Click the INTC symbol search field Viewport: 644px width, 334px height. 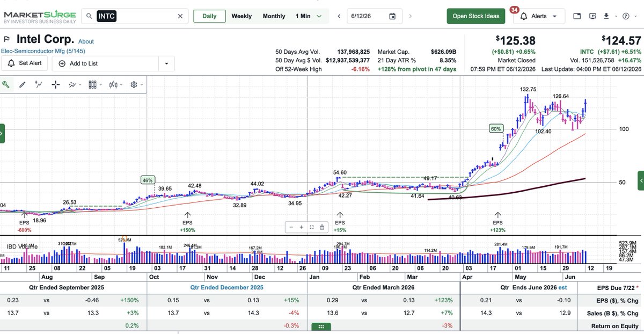coord(134,16)
